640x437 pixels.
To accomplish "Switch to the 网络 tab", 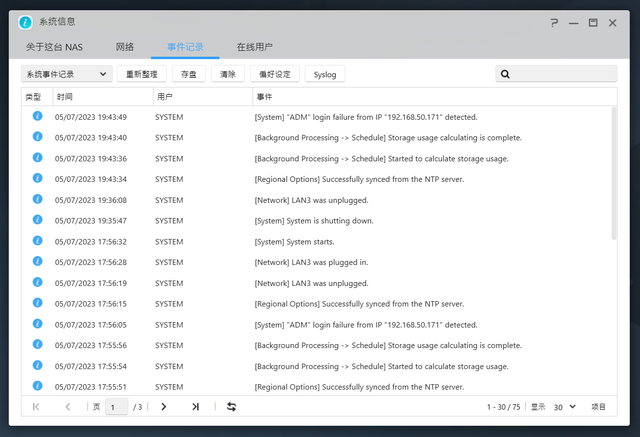I will click(125, 47).
